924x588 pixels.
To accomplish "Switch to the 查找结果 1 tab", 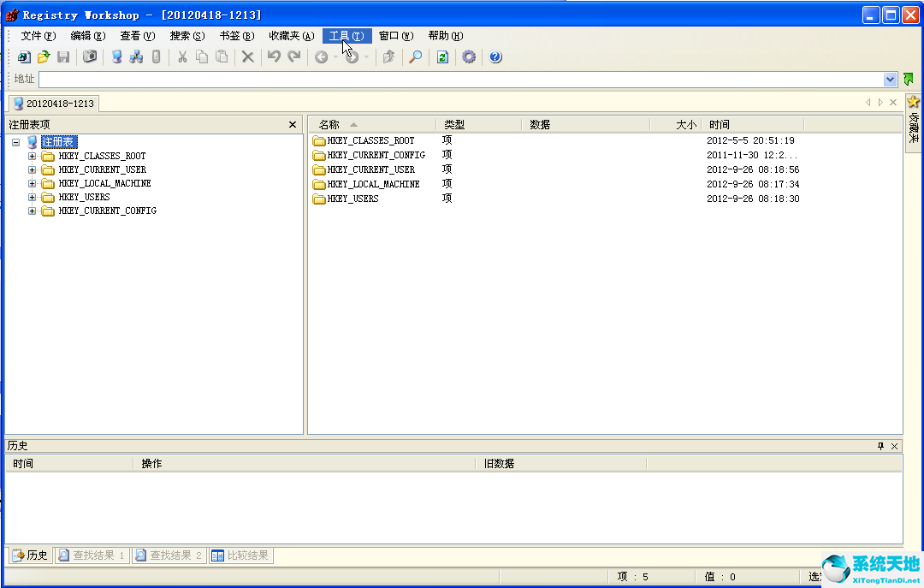I will point(92,555).
